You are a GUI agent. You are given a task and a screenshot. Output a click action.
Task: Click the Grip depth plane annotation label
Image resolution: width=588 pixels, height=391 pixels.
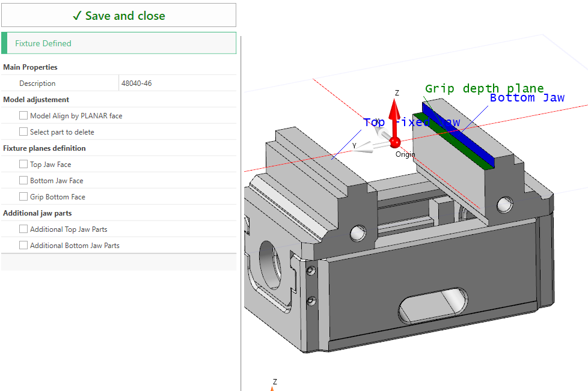point(484,89)
